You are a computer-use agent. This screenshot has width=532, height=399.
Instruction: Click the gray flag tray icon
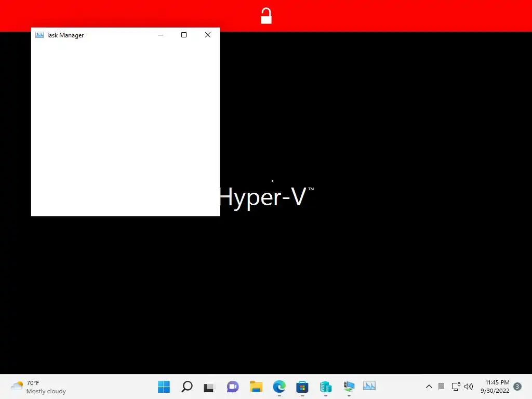coord(442,386)
